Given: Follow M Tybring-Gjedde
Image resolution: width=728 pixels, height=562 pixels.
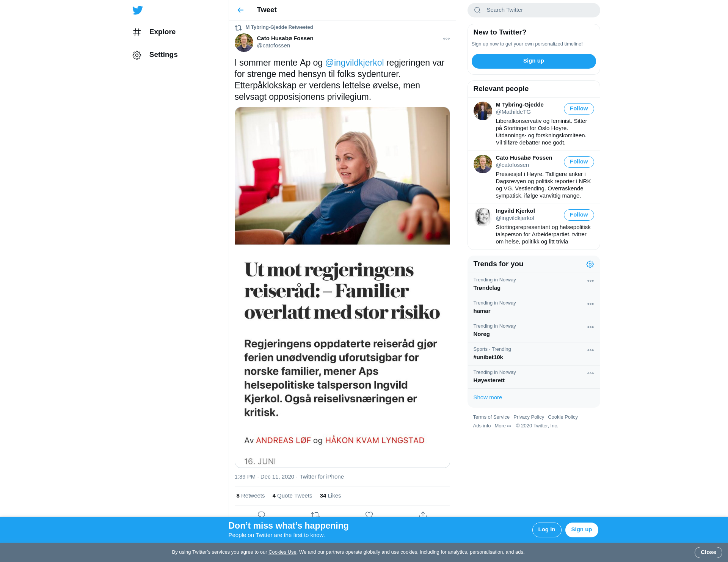Looking at the screenshot, I should (579, 109).
